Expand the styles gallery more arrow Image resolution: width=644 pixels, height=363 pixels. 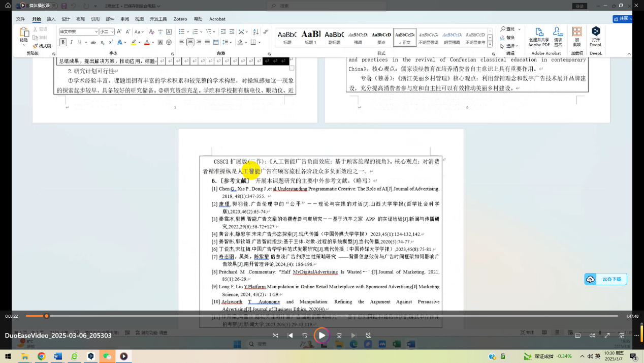[x=490, y=44]
